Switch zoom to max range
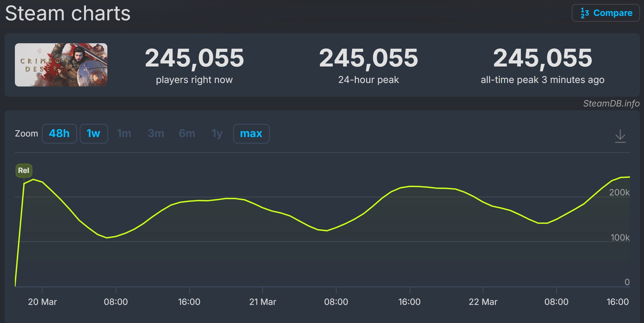 251,134
